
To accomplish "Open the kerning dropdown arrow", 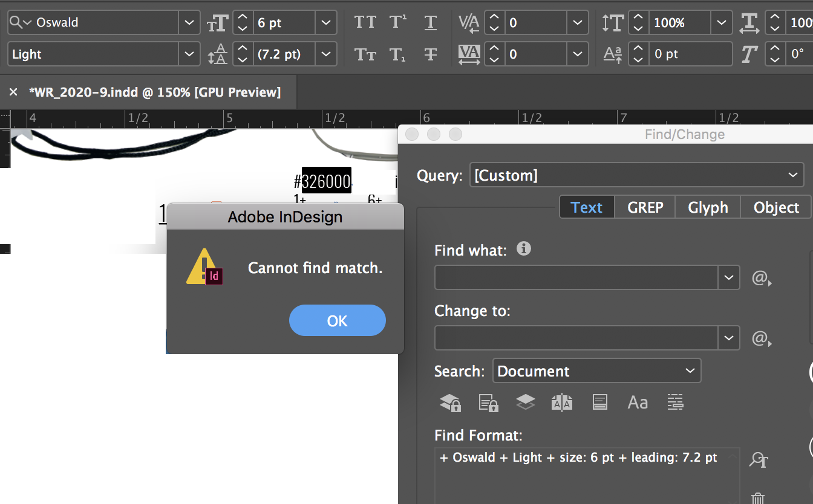I will (x=578, y=23).
